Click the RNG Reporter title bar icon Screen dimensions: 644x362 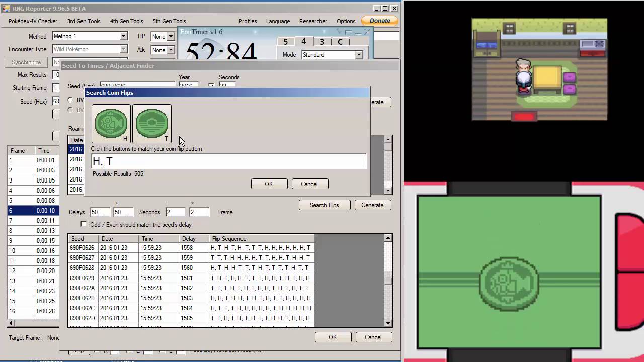[x=6, y=8]
